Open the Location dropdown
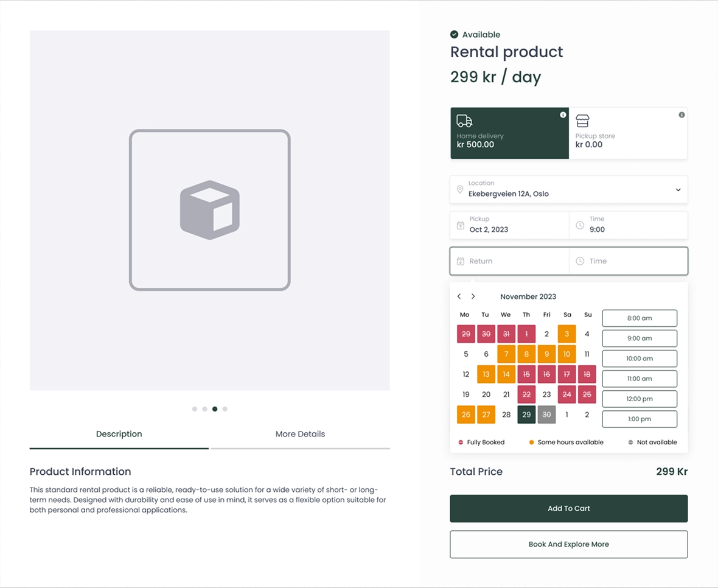Viewport: 718px width, 588px height. [x=569, y=189]
